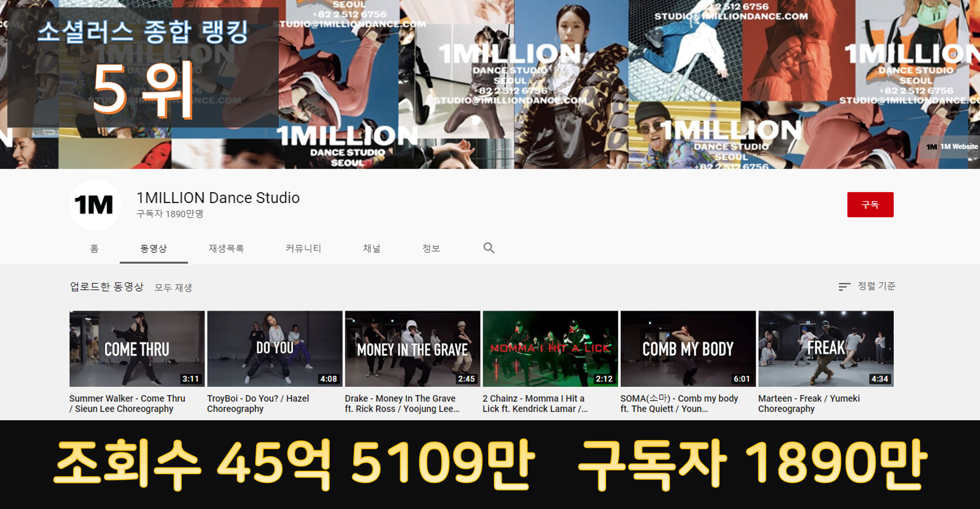Click the sort-by lines icon
Image resolution: width=980 pixels, height=509 pixels.
(844, 286)
